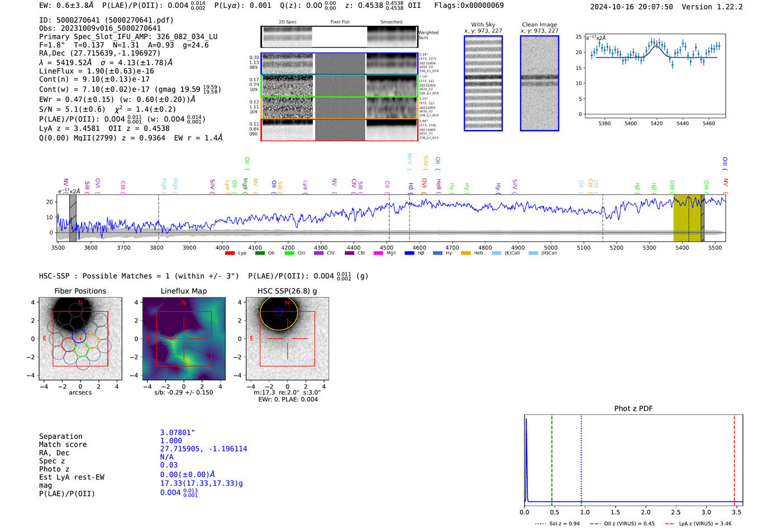Viewport: 782px width, 532px height.
Task: Click the OII z (VIRUS) = 0.45 legend entry
Action: click(622, 524)
